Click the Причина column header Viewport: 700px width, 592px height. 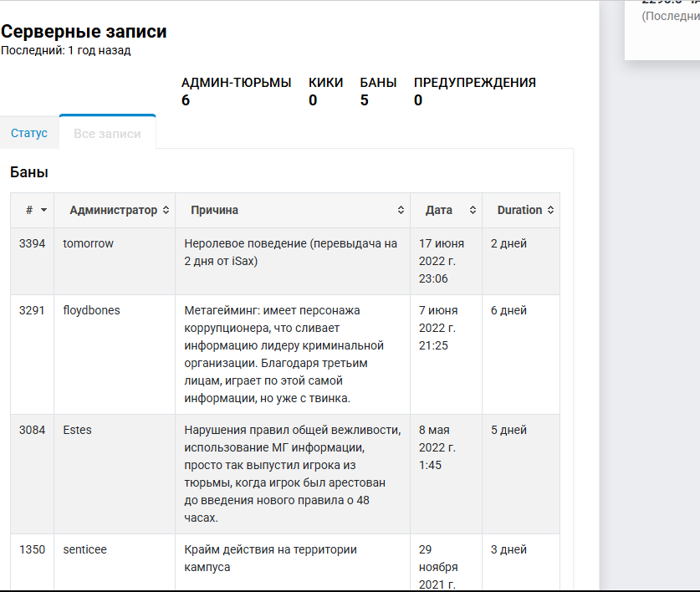pyautogui.click(x=215, y=210)
